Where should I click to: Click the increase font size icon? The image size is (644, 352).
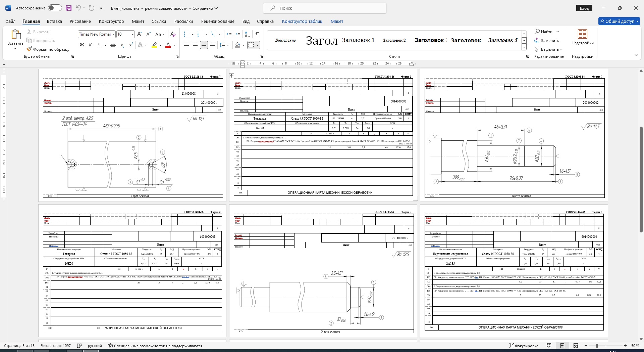click(140, 34)
